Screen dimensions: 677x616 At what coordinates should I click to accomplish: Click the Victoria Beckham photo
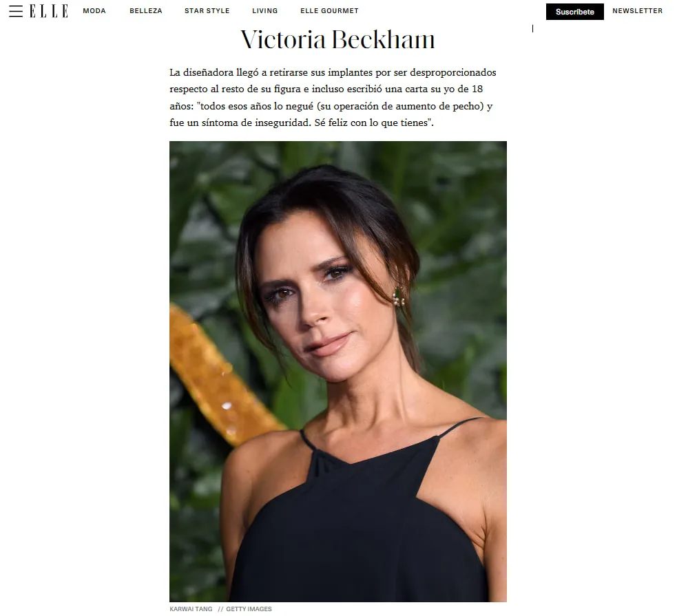click(338, 372)
